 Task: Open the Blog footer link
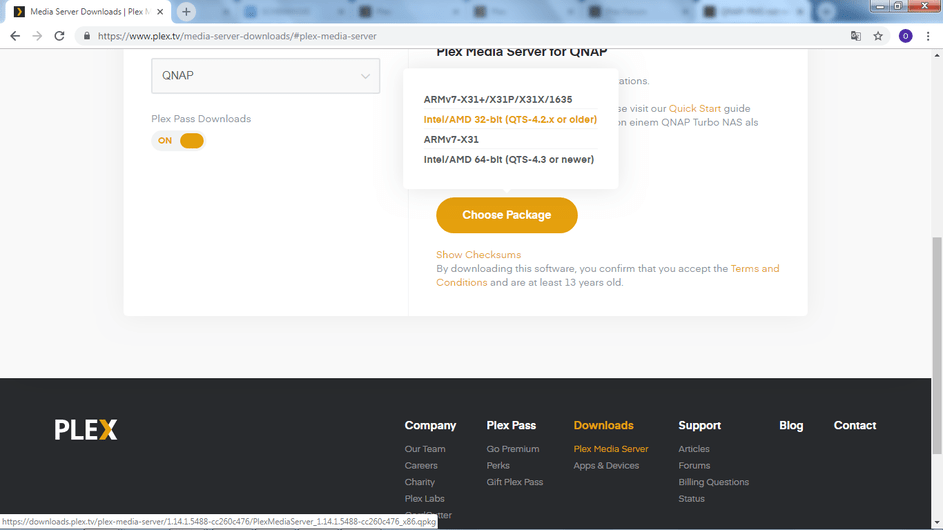click(791, 425)
